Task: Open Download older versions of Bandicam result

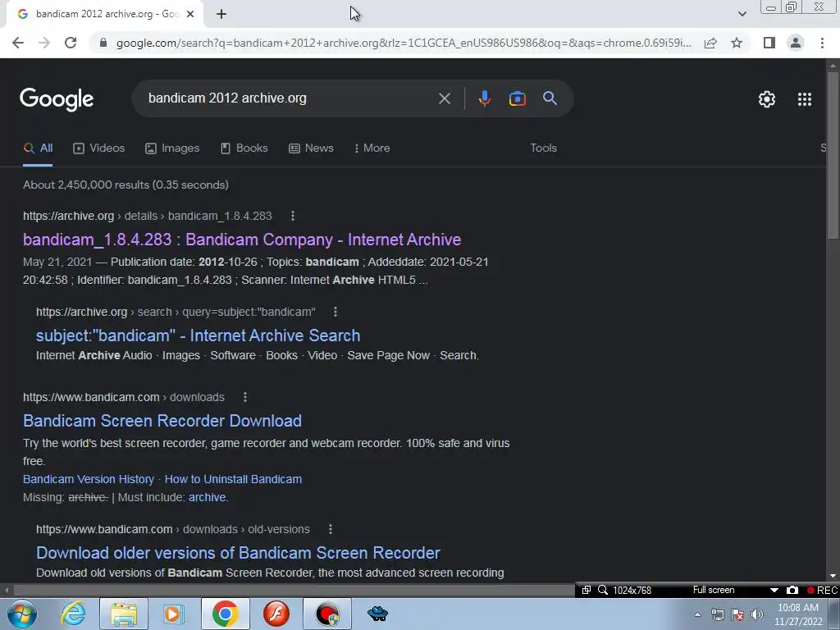Action: coord(239,553)
